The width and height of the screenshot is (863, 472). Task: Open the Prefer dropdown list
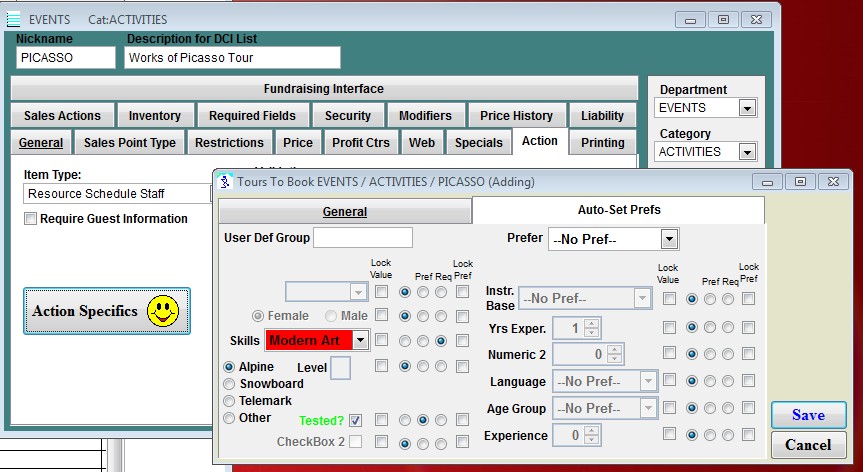pos(669,239)
